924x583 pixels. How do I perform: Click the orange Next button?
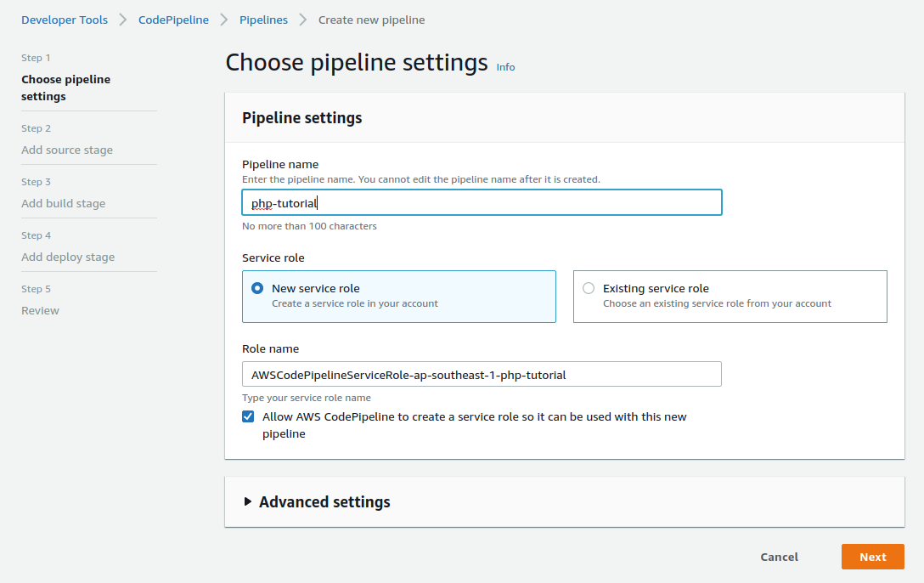coord(872,557)
